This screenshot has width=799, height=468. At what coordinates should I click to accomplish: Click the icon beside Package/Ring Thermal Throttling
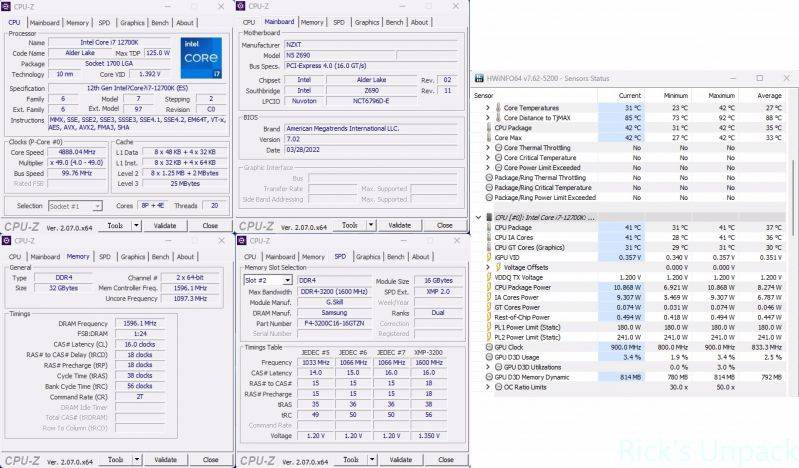pyautogui.click(x=489, y=178)
